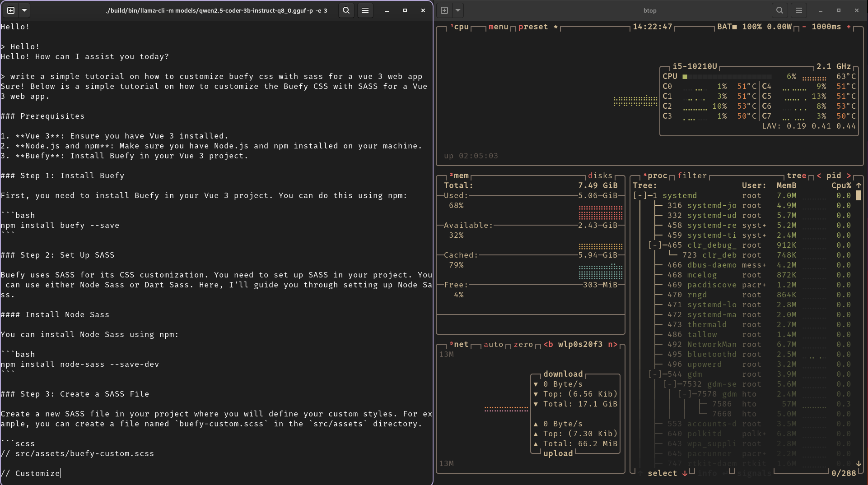
Task: Click CPU usage meter bar
Action: pyautogui.click(x=727, y=77)
